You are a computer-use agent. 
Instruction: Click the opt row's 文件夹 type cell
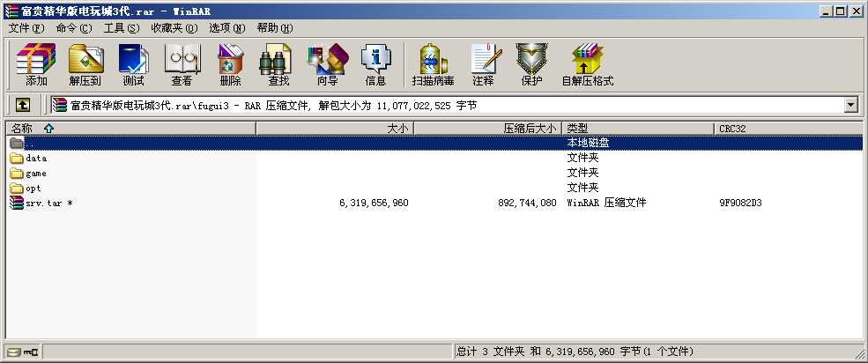pyautogui.click(x=582, y=188)
